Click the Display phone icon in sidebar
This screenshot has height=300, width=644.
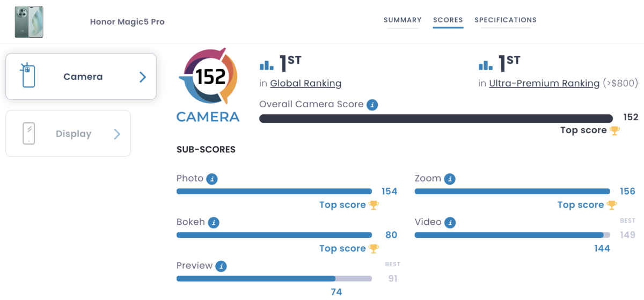pos(29,134)
